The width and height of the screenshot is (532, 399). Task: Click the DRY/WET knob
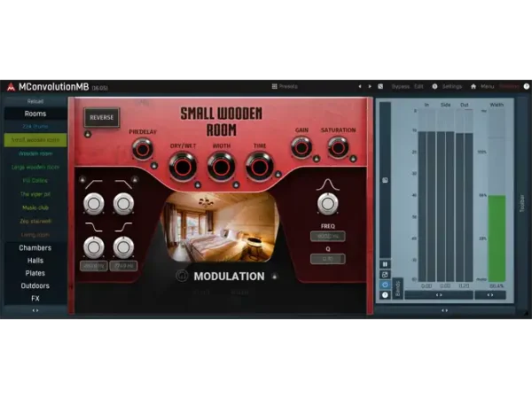[183, 167]
